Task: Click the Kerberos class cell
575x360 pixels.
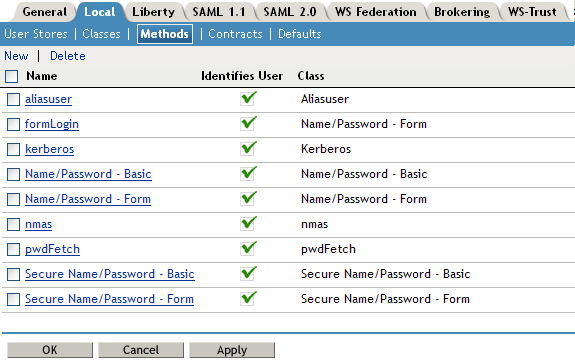Action: [326, 149]
